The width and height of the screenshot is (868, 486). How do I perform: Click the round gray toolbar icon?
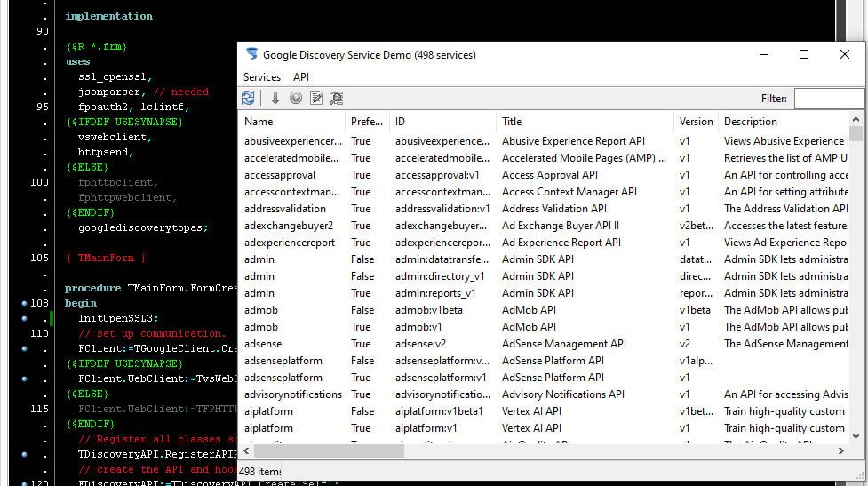(x=296, y=98)
